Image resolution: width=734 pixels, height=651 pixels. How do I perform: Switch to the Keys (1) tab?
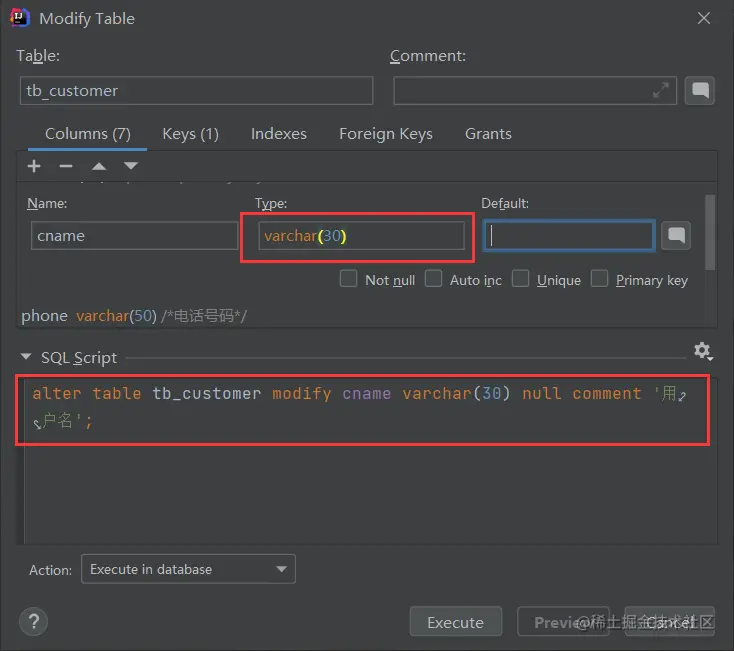coord(191,134)
